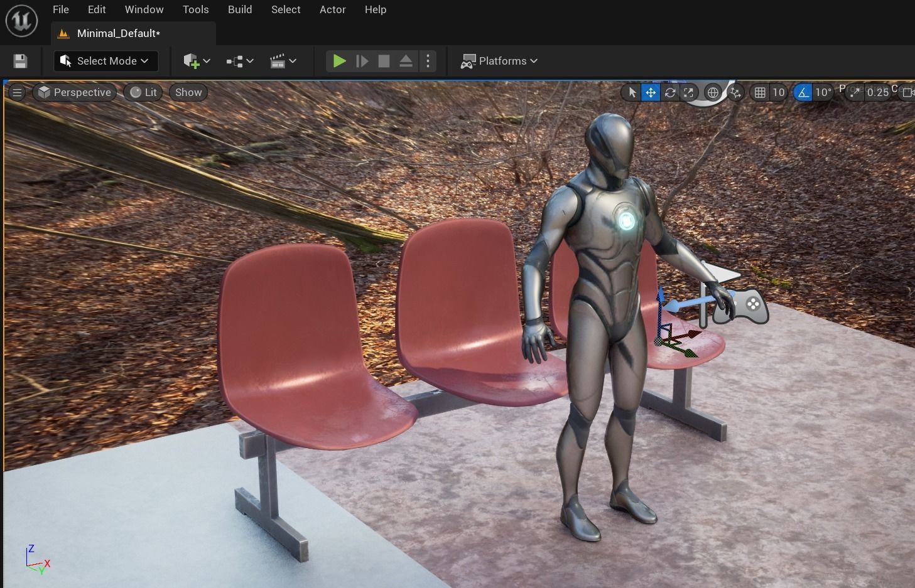Open the Platforms dropdown

pyautogui.click(x=499, y=61)
